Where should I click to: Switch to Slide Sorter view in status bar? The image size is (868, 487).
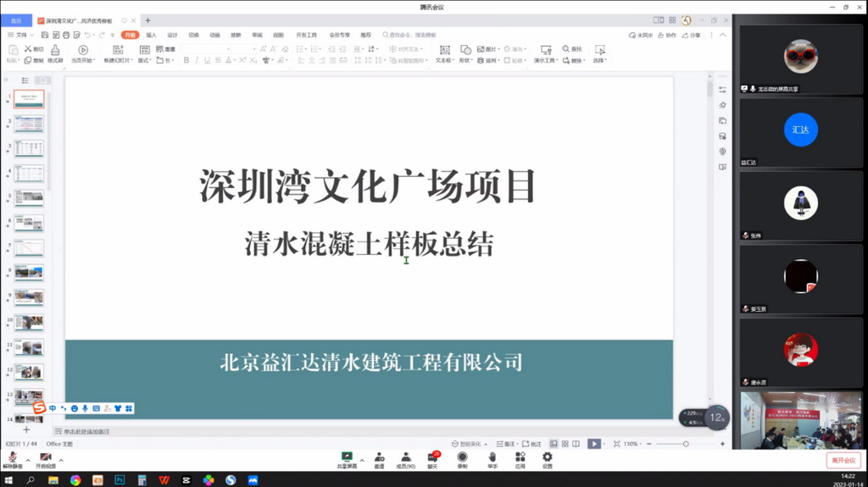pyautogui.click(x=565, y=444)
